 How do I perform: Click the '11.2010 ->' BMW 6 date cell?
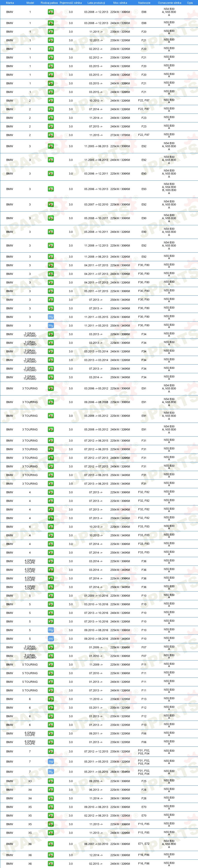[96, 699]
